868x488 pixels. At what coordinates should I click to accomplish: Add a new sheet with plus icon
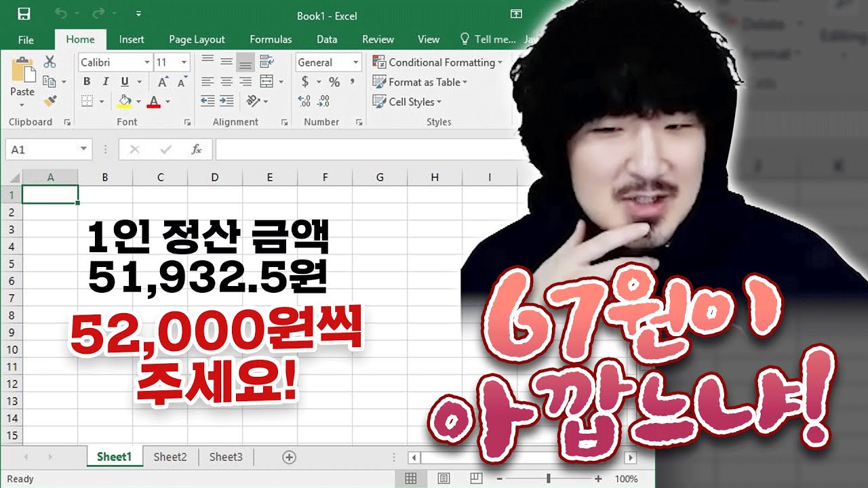[289, 457]
